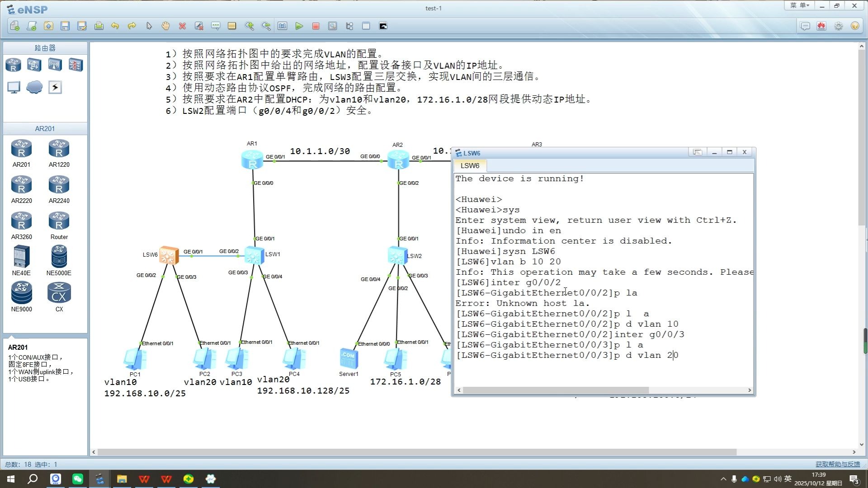This screenshot has width=868, height=488.
Task: Open the settings gear icon
Action: click(x=838, y=26)
